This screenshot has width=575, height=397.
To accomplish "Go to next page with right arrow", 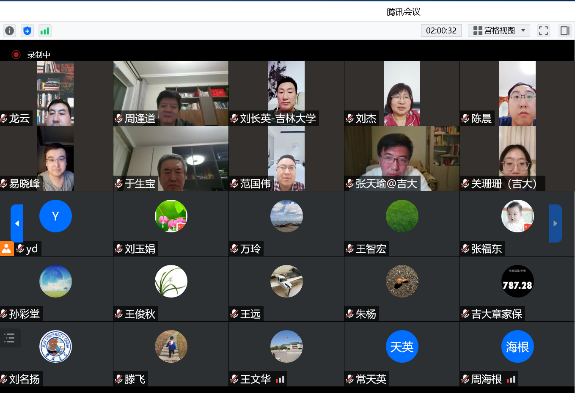I will point(555,223).
